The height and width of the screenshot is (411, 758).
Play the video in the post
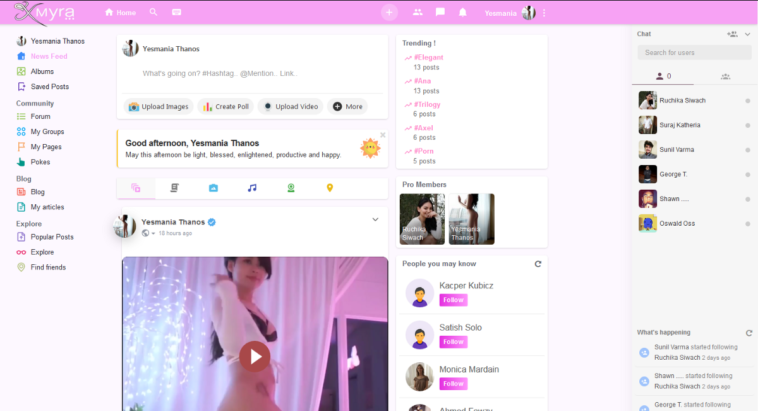click(255, 355)
